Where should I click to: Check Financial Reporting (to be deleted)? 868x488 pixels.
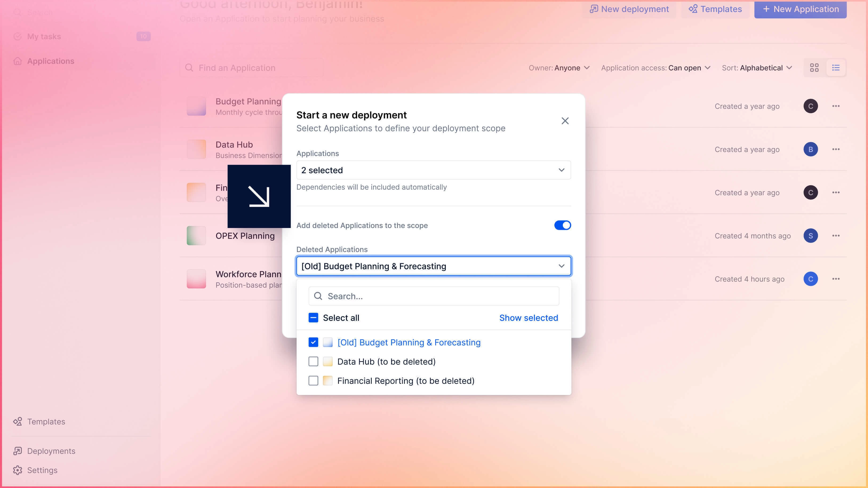313,381
